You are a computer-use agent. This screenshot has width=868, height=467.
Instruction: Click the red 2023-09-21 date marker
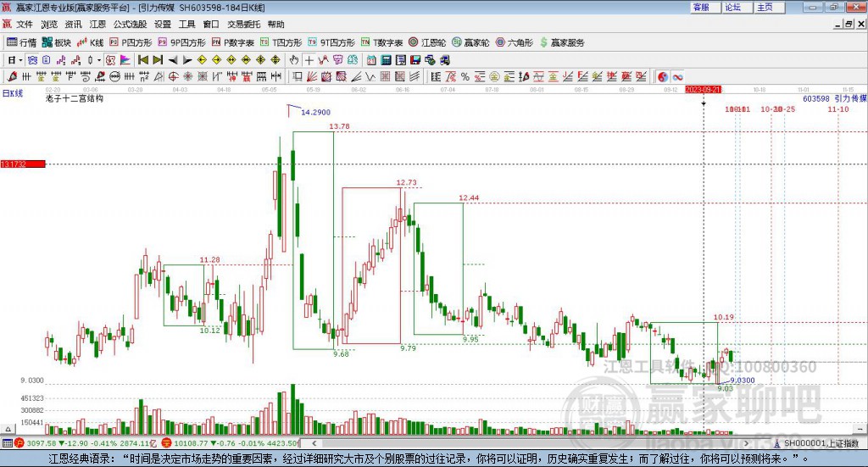tap(703, 90)
